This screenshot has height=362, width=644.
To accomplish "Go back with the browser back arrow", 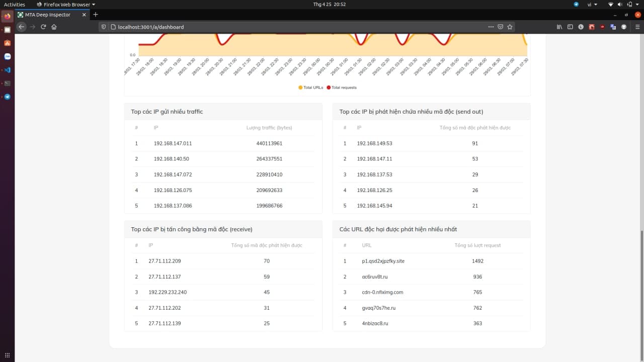I will (21, 27).
